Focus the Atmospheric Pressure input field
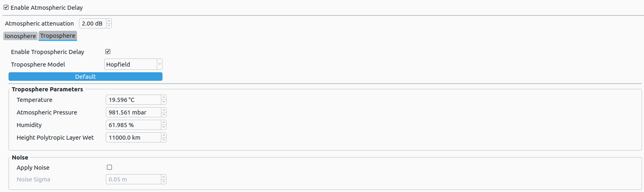 (133, 112)
